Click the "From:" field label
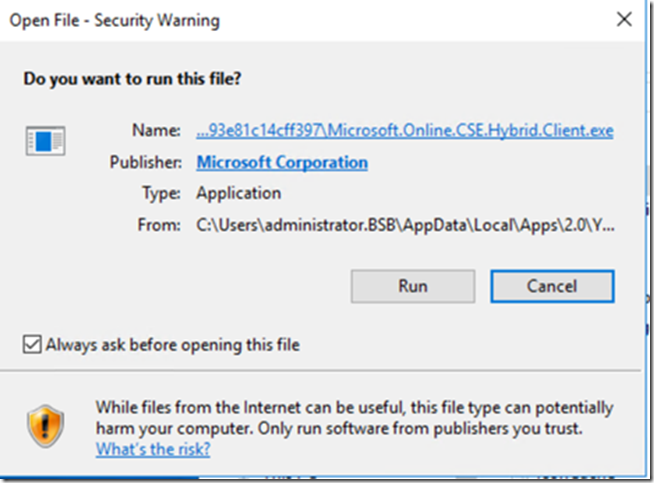Viewport: 654px width, 483px height. tap(160, 225)
